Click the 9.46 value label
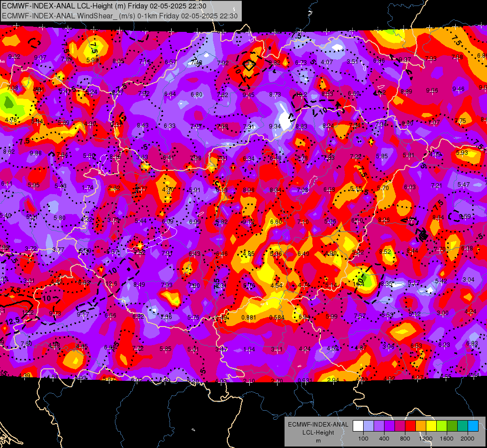 pyautogui.click(x=459, y=89)
